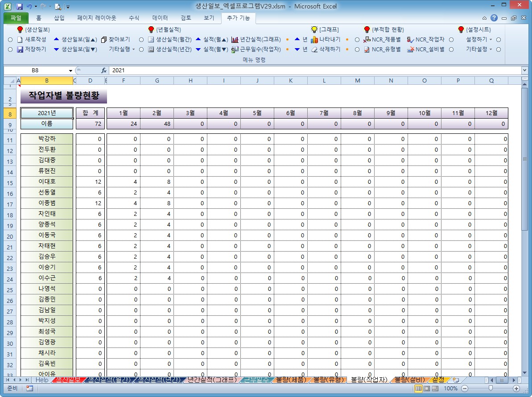The width and height of the screenshot is (532, 397).
Task: Click zoom out minus button
Action: tap(465, 389)
